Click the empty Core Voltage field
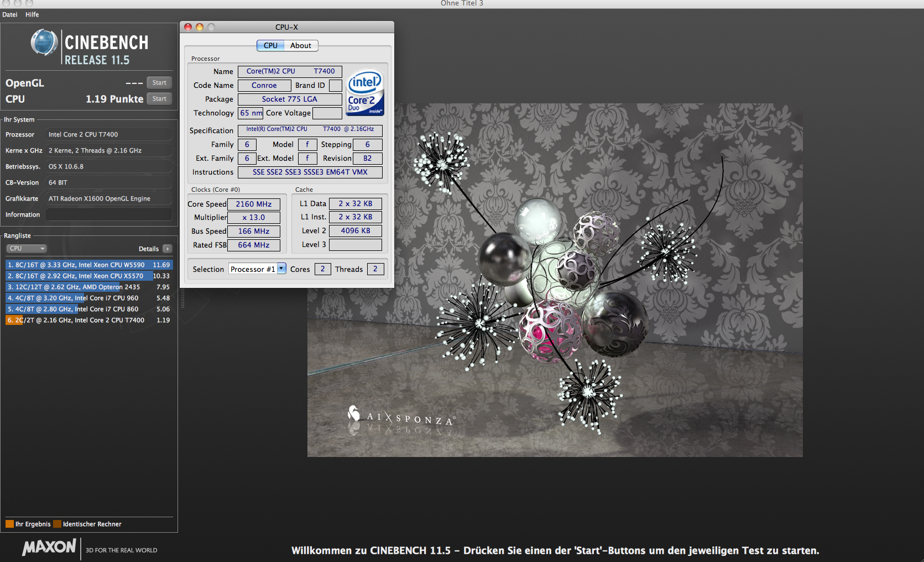Screen dimensions: 924x562 pos(327,113)
